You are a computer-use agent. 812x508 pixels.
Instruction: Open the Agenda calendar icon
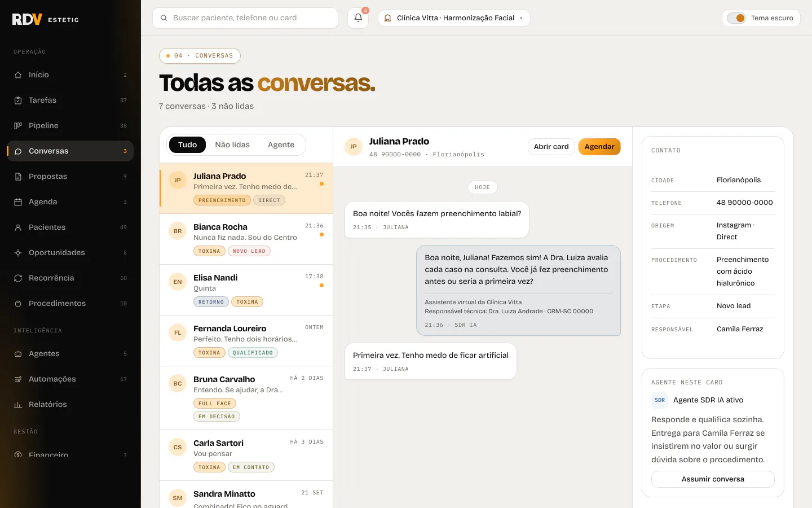pyautogui.click(x=18, y=202)
